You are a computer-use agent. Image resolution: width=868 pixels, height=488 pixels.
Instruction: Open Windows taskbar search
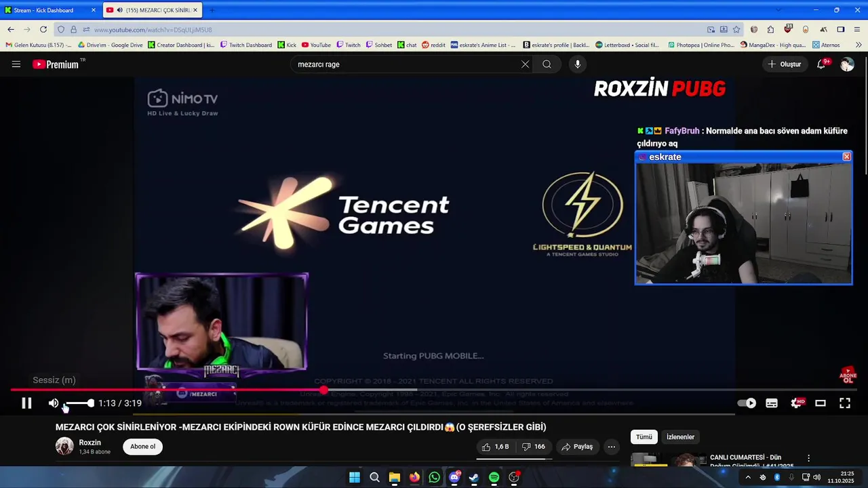[x=374, y=478]
